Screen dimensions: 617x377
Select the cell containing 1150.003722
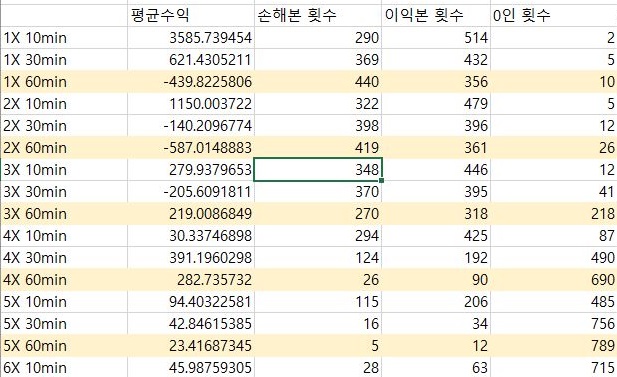pos(191,104)
